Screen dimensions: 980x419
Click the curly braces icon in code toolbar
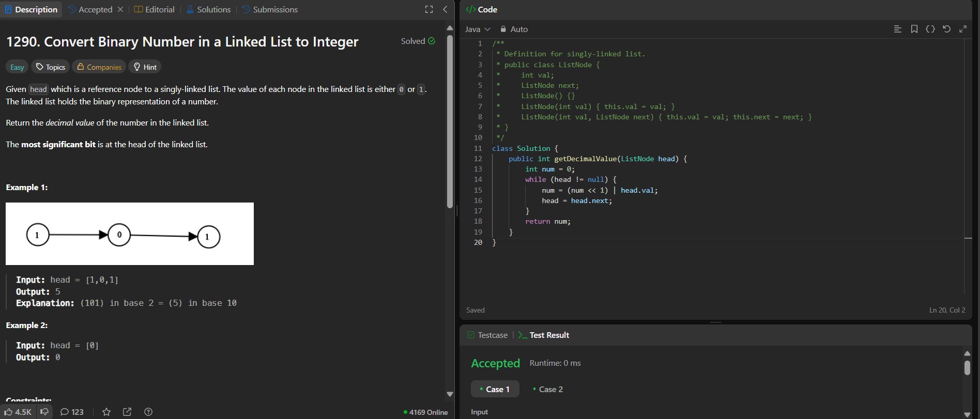930,29
